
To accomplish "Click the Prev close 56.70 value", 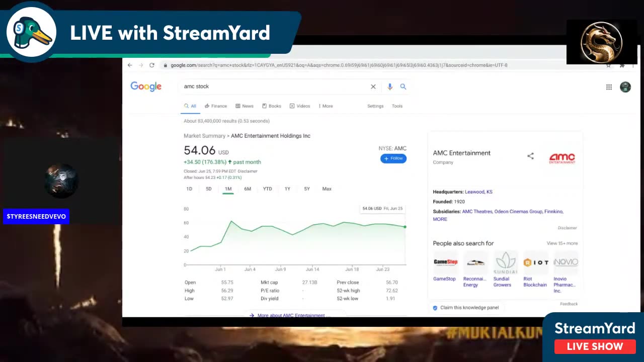I will [391, 283].
